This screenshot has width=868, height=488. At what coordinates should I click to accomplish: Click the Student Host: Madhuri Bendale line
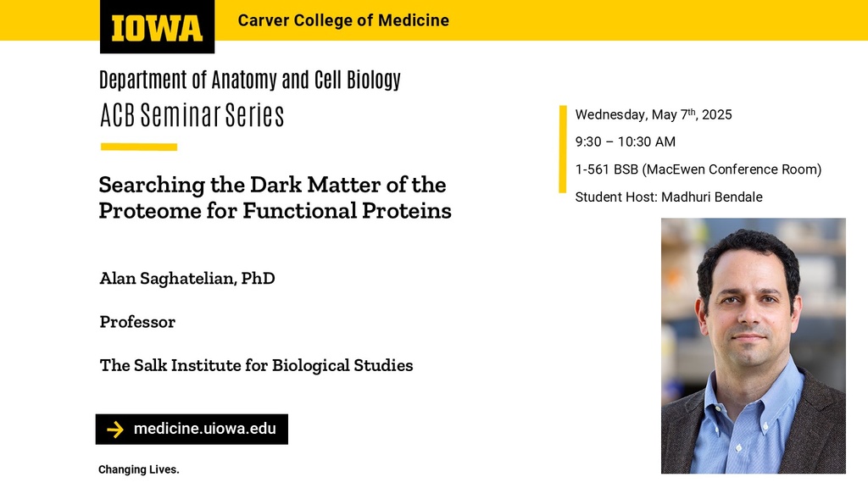click(x=668, y=197)
